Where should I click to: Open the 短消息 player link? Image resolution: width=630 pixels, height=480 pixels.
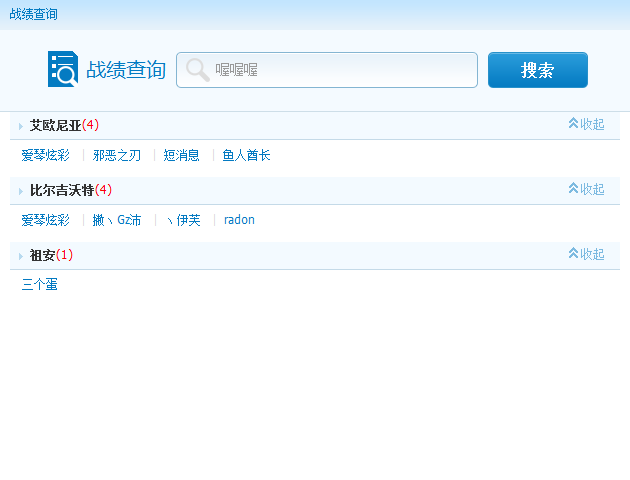click(x=181, y=155)
